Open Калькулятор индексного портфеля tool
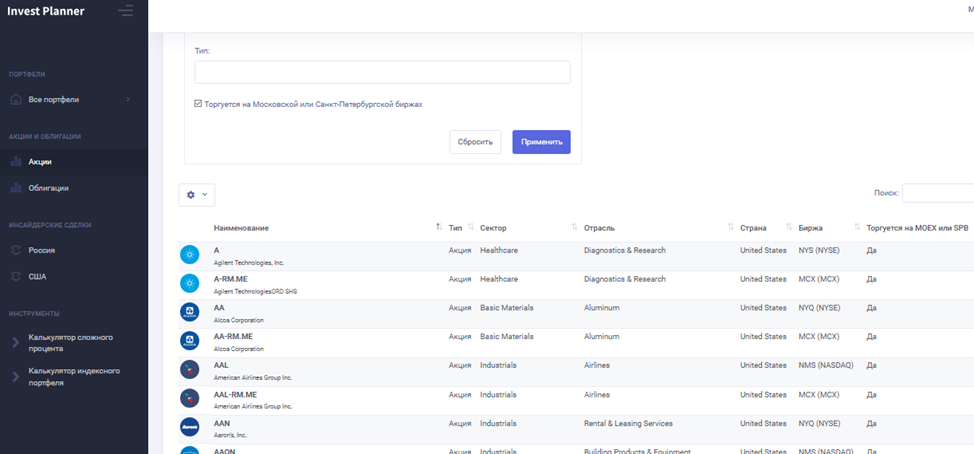This screenshot has width=974, height=454. [x=74, y=377]
